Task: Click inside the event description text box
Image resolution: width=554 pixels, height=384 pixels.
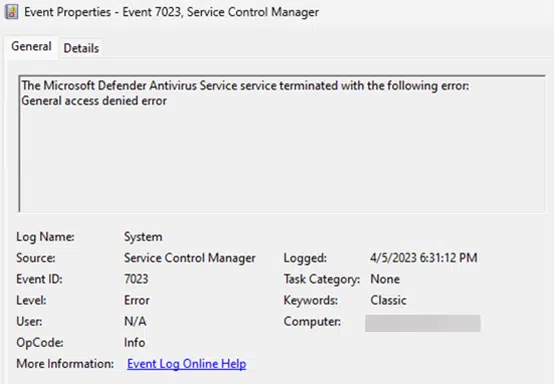Action: [x=282, y=143]
